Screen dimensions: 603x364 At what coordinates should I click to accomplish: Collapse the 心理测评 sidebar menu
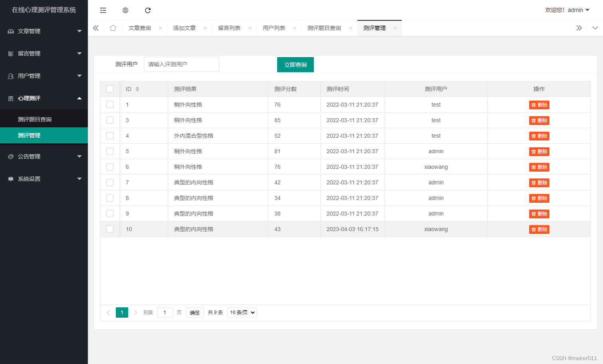click(x=44, y=98)
